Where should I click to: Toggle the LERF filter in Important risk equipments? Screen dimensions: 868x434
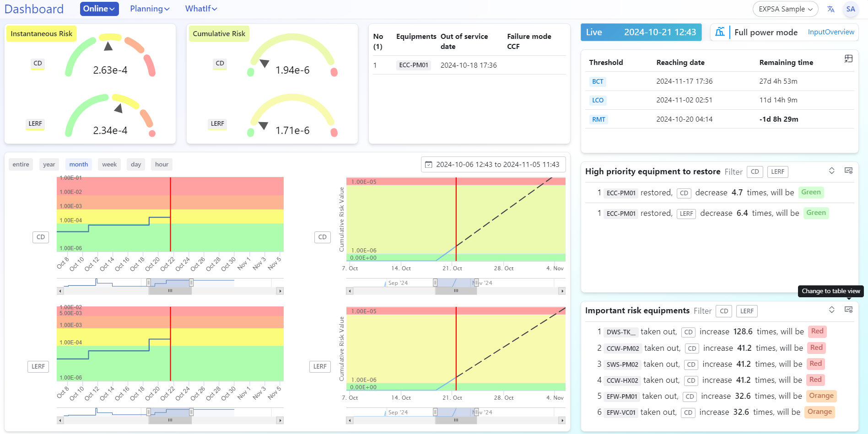coord(746,311)
